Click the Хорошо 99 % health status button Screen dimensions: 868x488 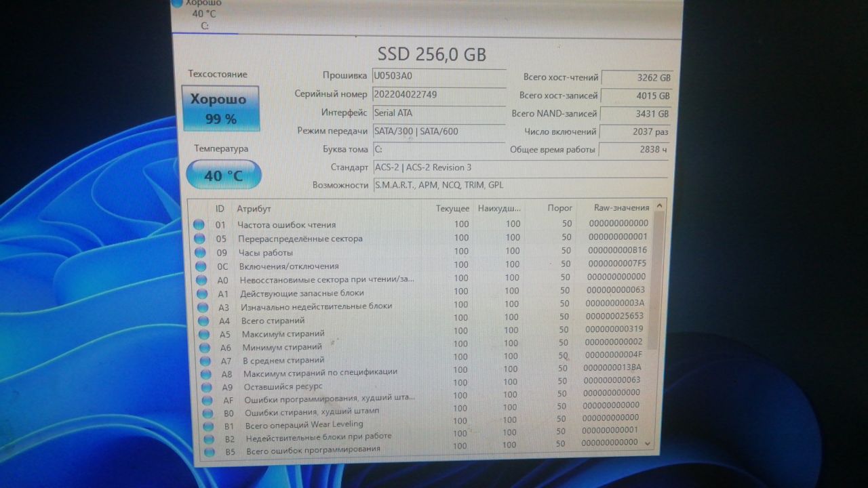click(221, 108)
